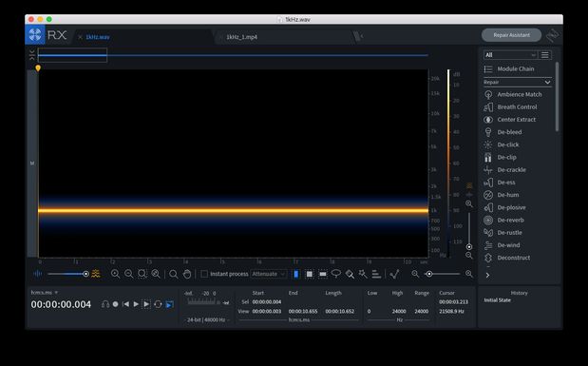Open the Deconstruct module
Image resolution: width=588 pixels, height=366 pixels.
[507, 258]
